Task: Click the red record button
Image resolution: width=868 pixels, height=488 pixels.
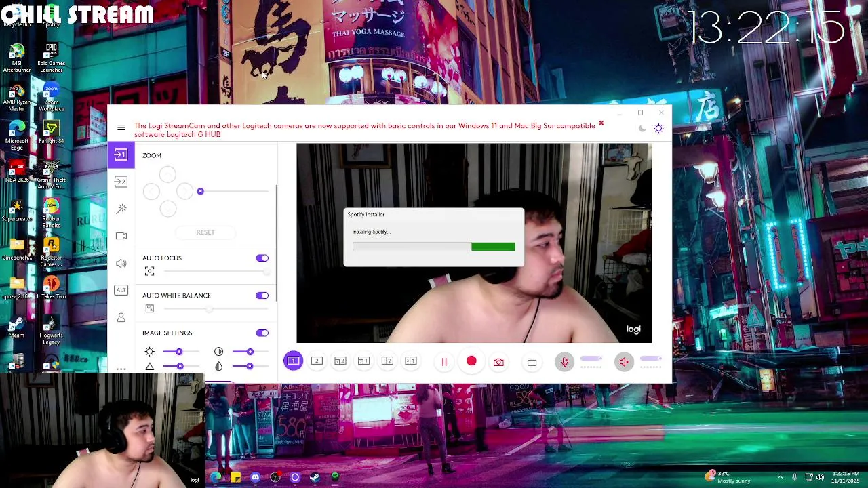Action: tap(471, 361)
